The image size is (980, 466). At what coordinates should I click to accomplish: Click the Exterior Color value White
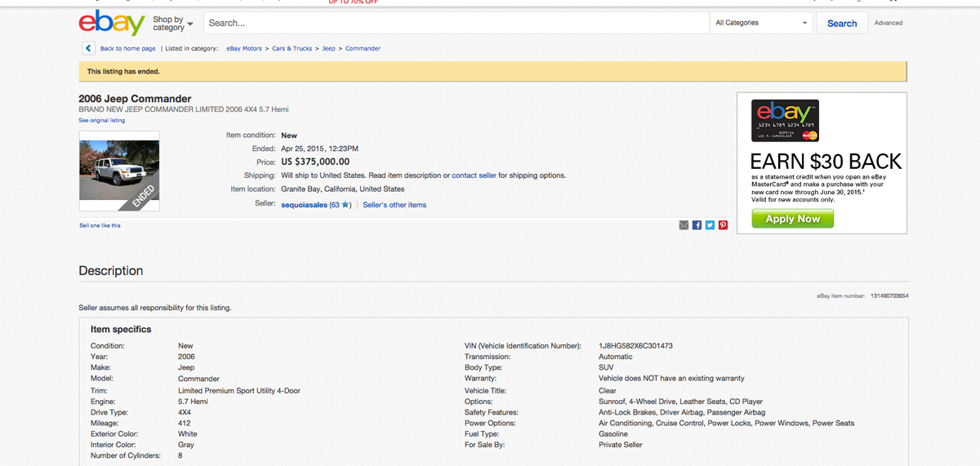pyautogui.click(x=187, y=434)
